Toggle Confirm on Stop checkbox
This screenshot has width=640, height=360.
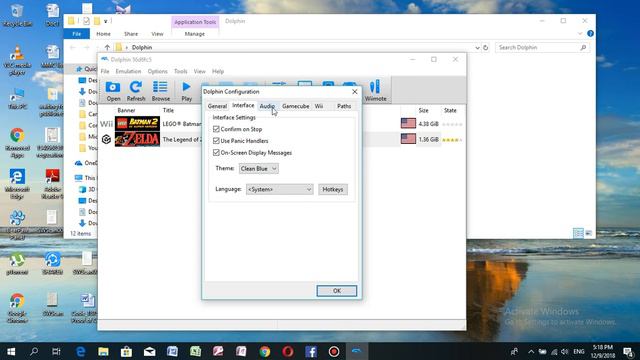pos(216,129)
